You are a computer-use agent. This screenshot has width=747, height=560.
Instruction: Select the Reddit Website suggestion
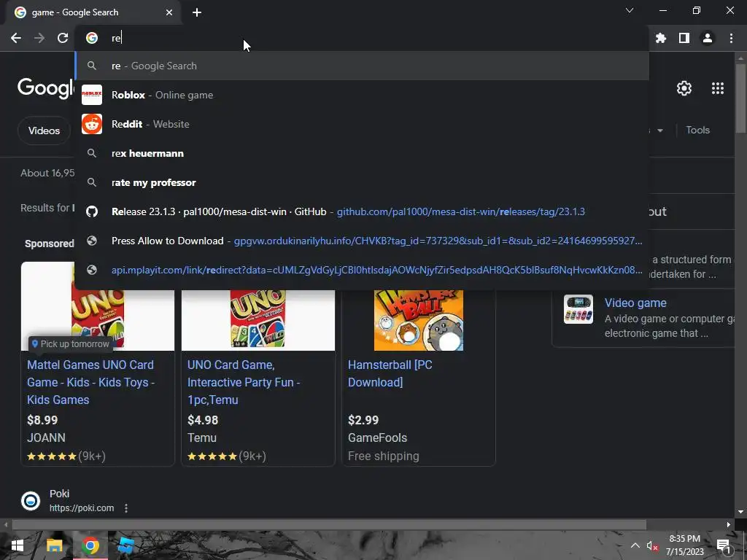pos(362,124)
